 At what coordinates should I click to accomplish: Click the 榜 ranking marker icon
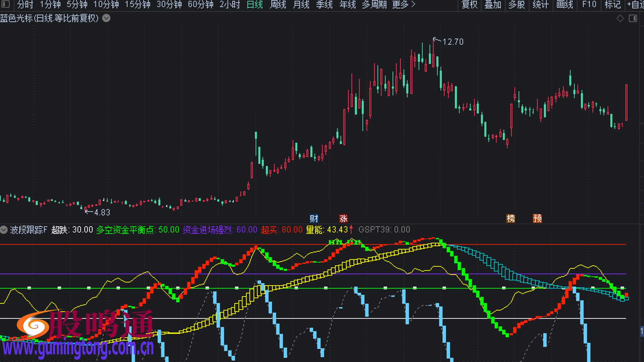510,218
